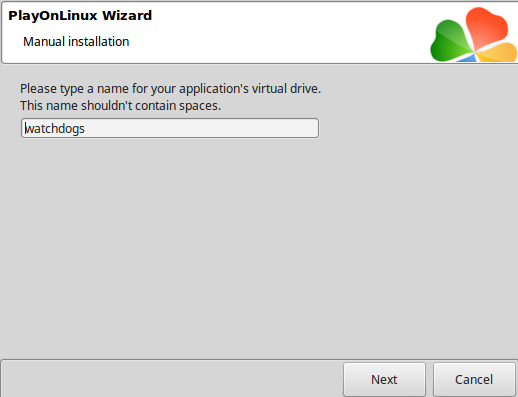518x397 pixels.
Task: Click the PlayOnLinux Wizard title text
Action: coord(80,15)
